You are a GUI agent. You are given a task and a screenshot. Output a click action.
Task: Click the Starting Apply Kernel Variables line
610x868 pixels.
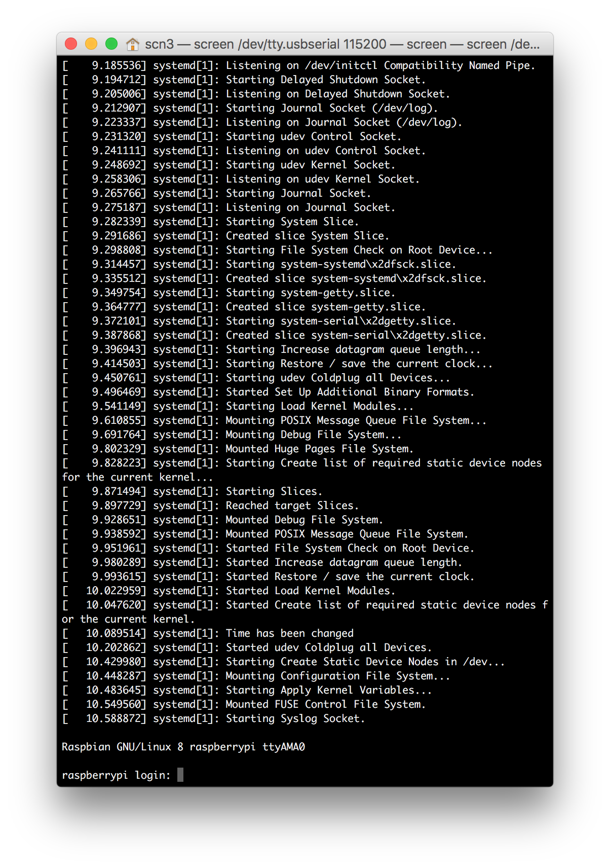coord(247,690)
